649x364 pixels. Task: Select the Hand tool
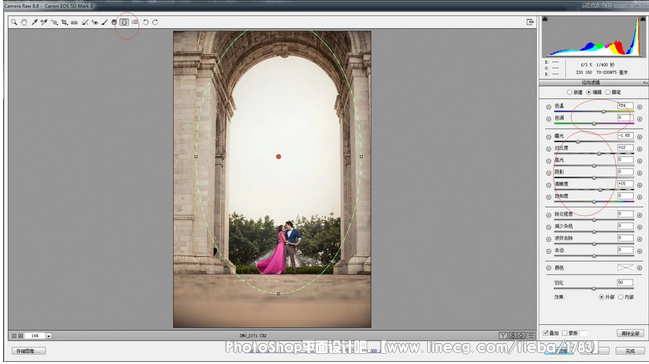pyautogui.click(x=24, y=22)
